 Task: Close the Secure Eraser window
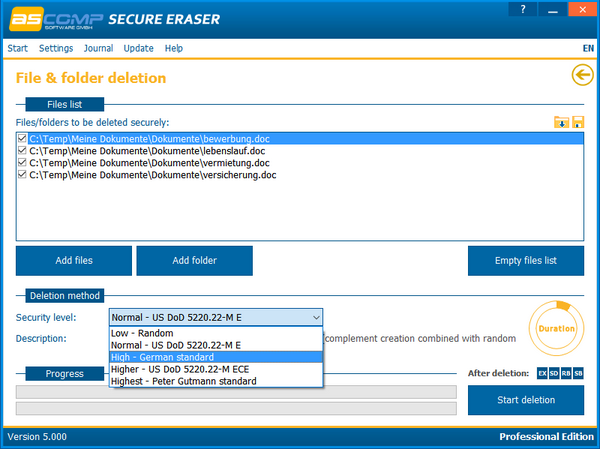click(x=582, y=9)
